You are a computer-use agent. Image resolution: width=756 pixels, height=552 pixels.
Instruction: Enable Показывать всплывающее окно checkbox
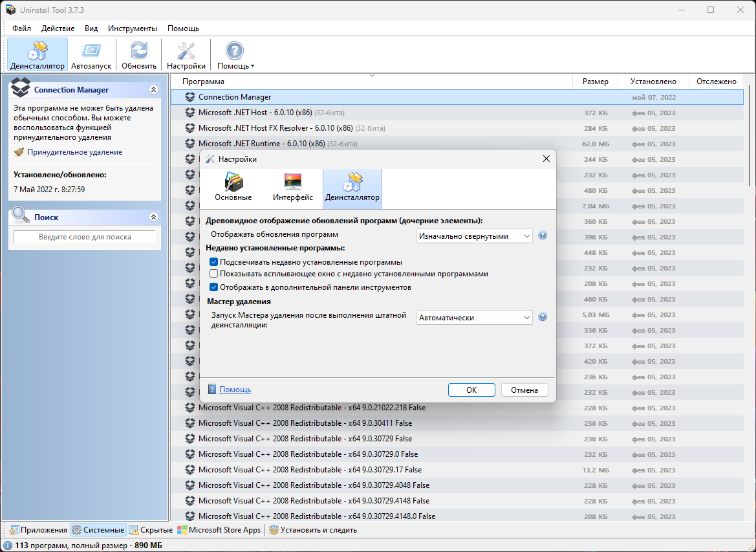[x=213, y=274]
